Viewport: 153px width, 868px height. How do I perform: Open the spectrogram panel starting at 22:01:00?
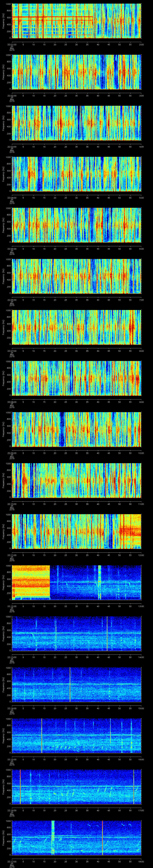click(77, 21)
